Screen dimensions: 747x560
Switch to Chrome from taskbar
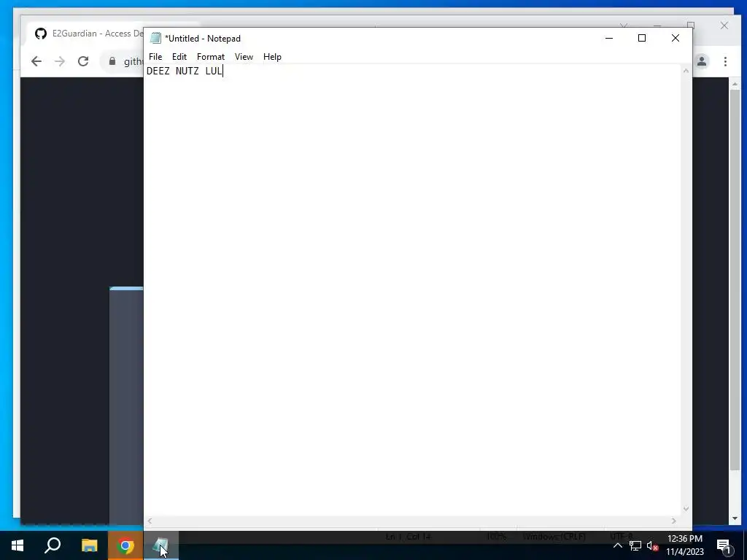click(x=125, y=545)
